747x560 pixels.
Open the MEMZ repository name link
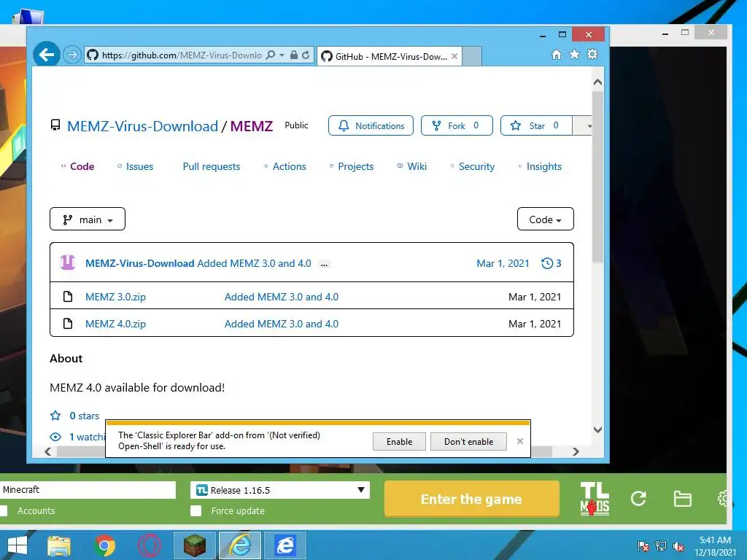pos(252,125)
